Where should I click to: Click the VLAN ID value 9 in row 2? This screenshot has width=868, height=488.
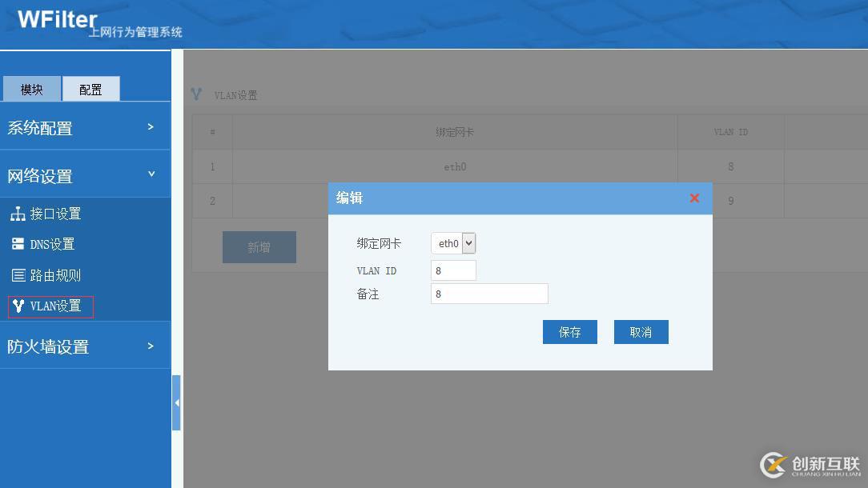[731, 201]
